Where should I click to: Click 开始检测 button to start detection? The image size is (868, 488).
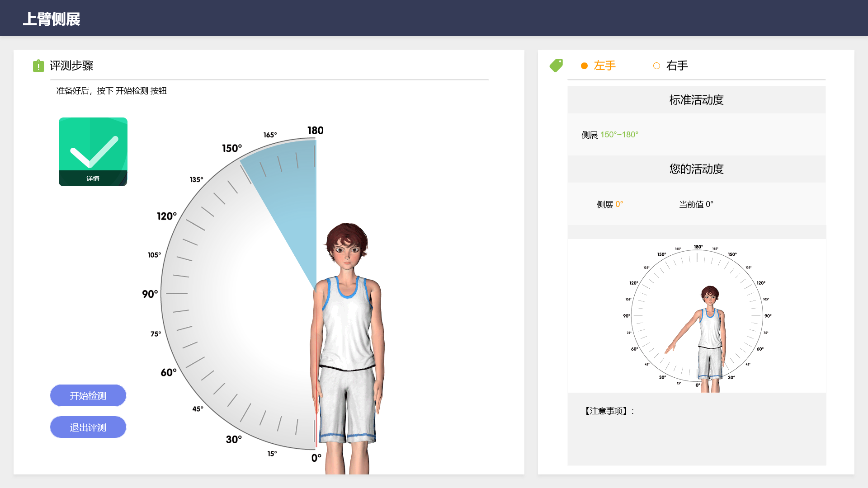point(88,395)
